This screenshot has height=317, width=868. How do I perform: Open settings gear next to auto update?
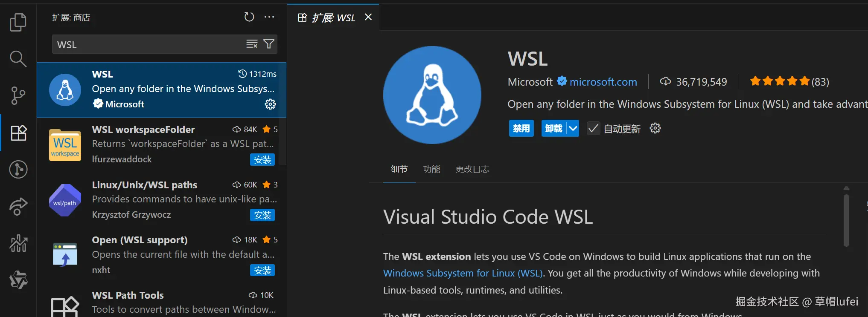point(655,128)
